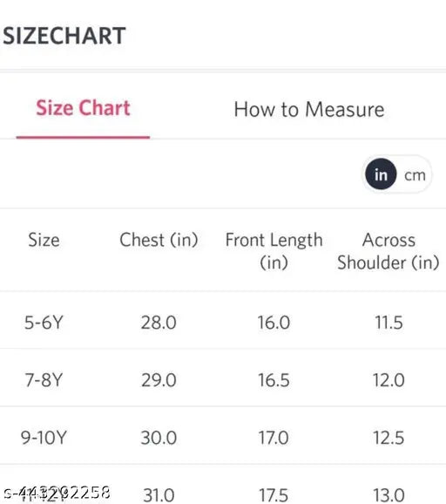The width and height of the screenshot is (446, 504).
Task: Select the 7-8Y size row
Action: click(223, 379)
